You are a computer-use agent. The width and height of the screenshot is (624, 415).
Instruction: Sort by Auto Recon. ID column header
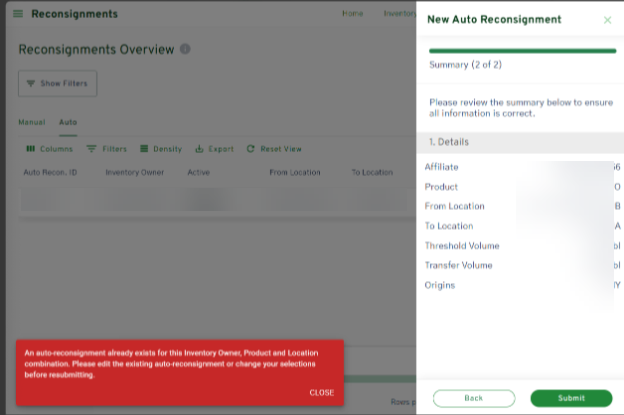point(50,172)
